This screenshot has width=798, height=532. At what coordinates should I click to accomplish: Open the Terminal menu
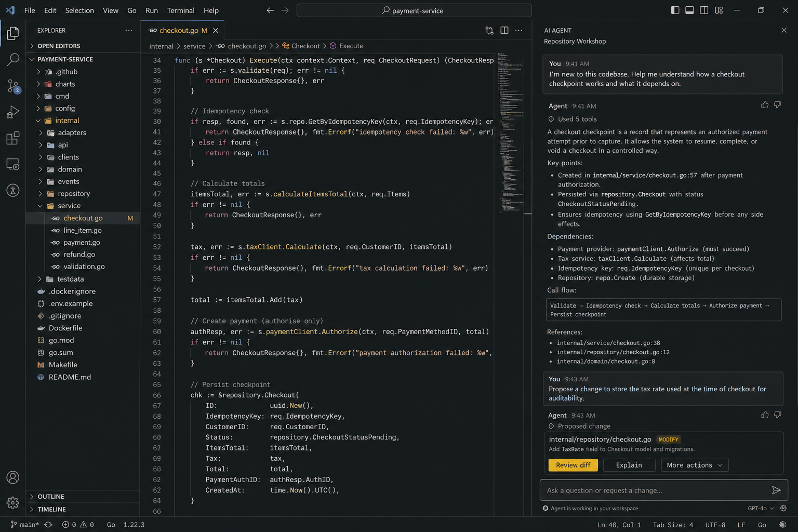[181, 10]
